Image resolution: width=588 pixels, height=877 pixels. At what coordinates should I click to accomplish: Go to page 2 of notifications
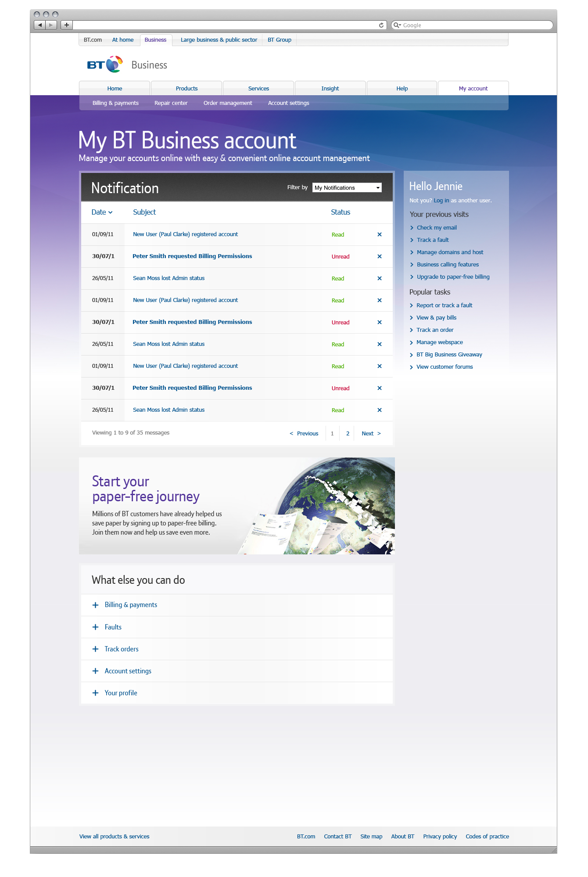pyautogui.click(x=348, y=434)
